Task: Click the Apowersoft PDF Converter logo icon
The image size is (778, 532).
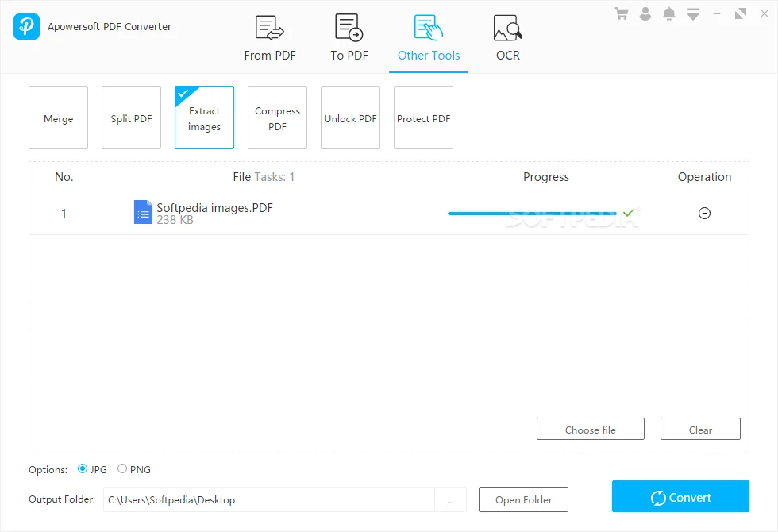Action: tap(26, 26)
